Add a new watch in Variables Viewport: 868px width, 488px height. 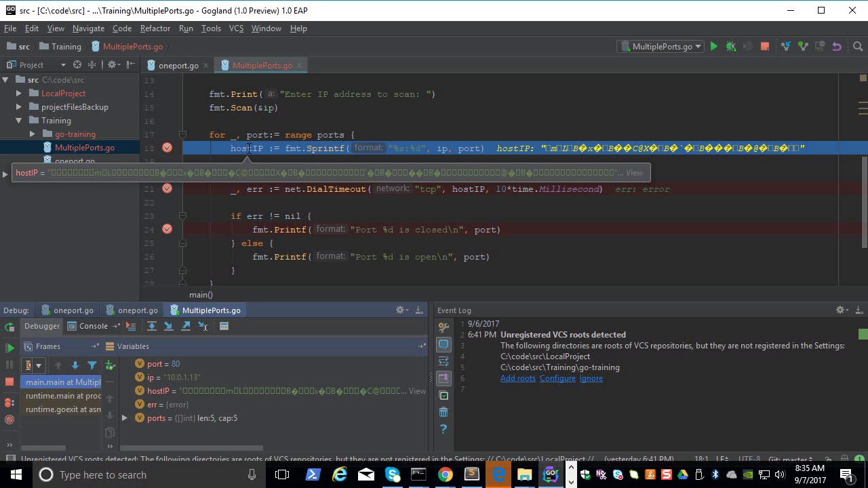coord(110,365)
